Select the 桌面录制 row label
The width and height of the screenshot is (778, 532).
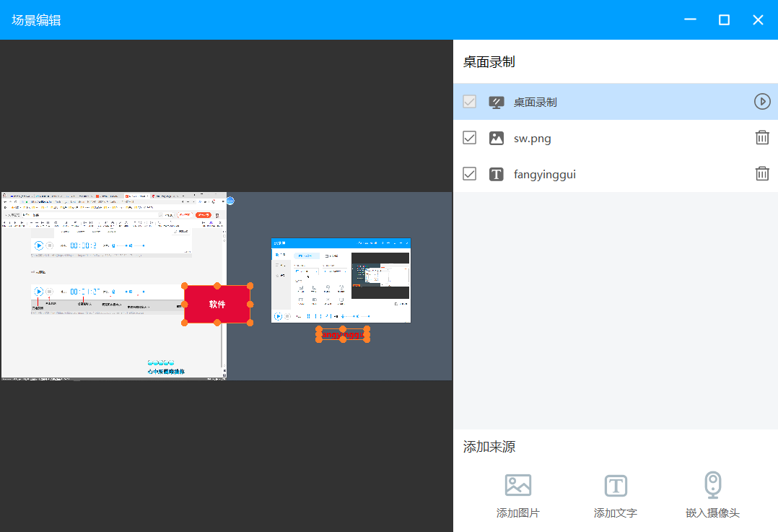(535, 103)
